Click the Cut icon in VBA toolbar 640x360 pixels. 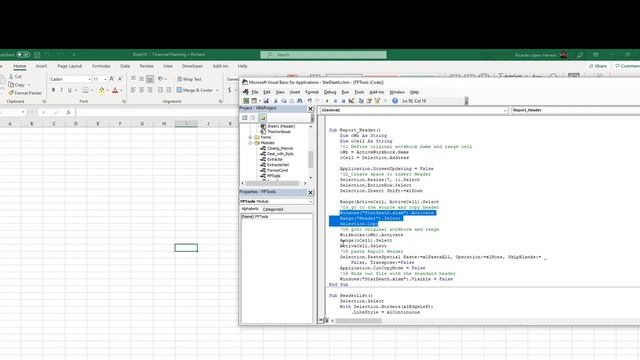coord(276,101)
